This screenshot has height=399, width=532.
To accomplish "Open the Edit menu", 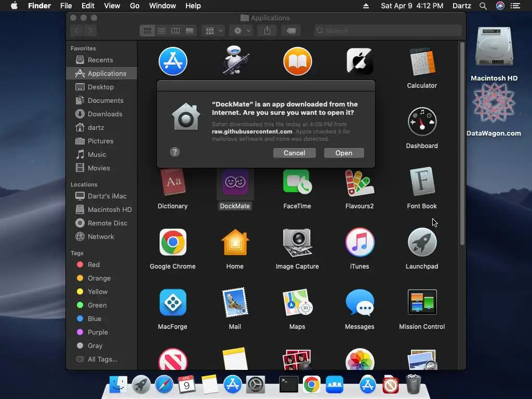I will (x=88, y=6).
